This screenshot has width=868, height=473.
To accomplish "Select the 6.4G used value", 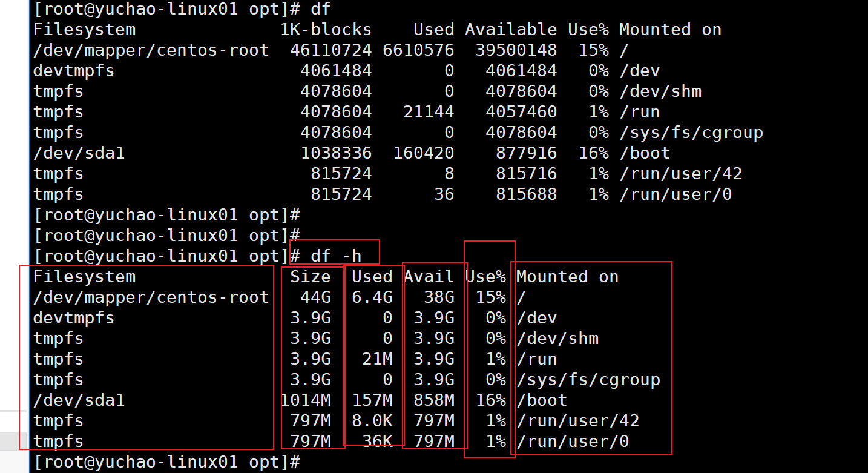I will pyautogui.click(x=372, y=297).
